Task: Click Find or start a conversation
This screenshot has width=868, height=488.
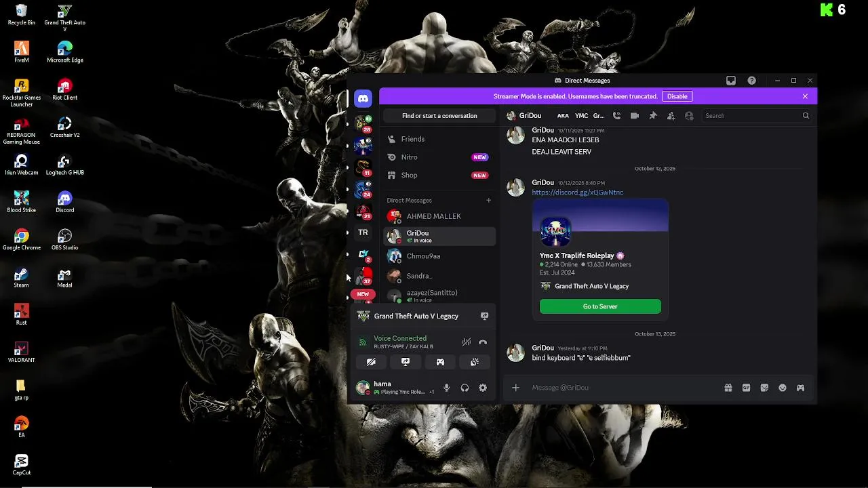Action: point(439,116)
